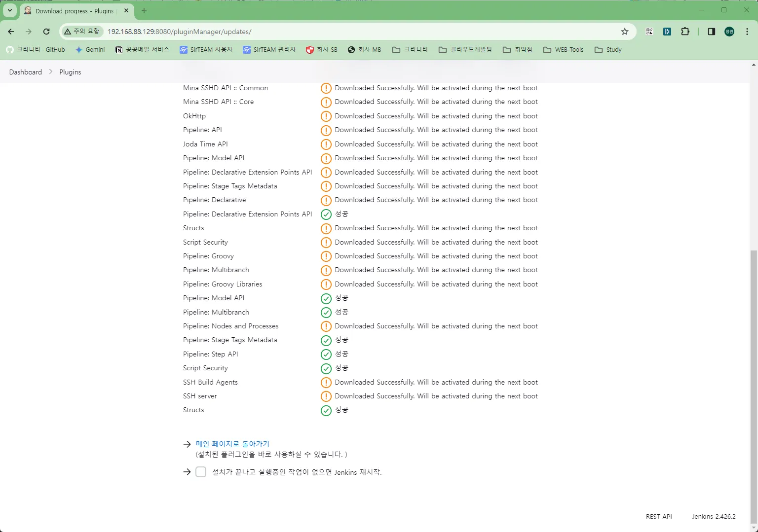758x532 pixels.
Task: Click the 'Pipeline: Declarative' plugin name
Action: [214, 200]
